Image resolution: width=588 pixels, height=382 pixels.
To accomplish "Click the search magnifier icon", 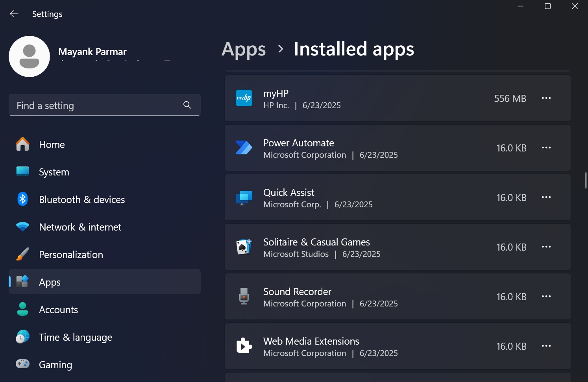I will (187, 105).
